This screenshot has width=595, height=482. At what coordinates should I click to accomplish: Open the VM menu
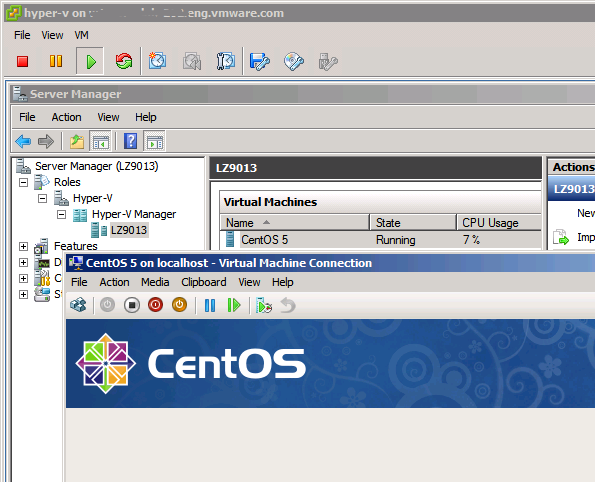[82, 35]
